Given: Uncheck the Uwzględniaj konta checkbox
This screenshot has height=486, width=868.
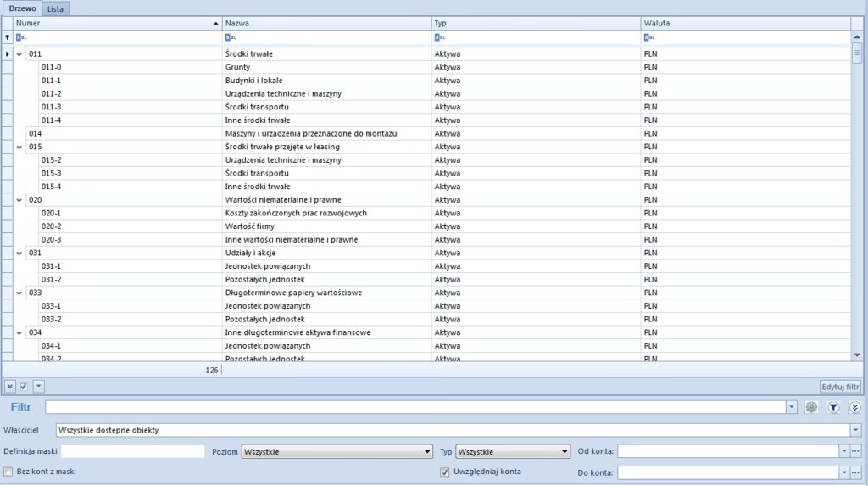Looking at the screenshot, I should [444, 472].
